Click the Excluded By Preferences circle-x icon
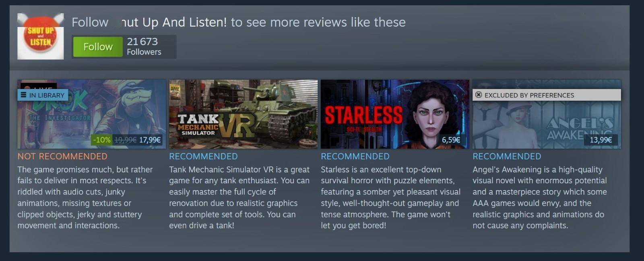 click(479, 95)
